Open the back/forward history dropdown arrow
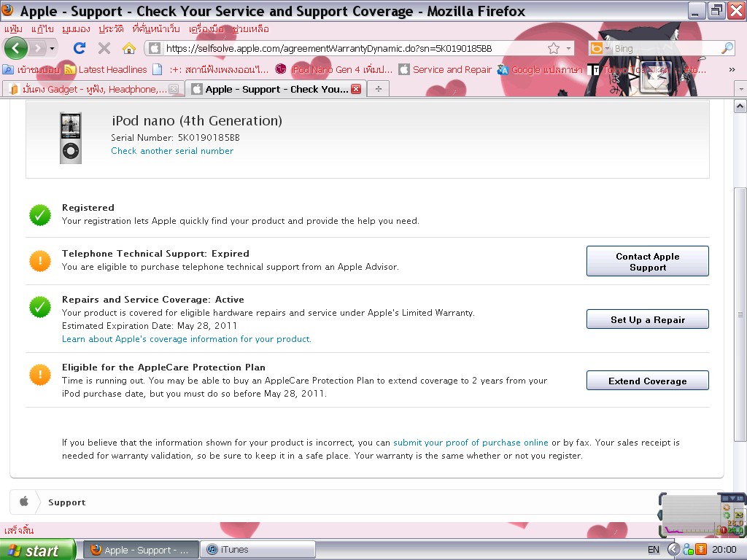The width and height of the screenshot is (747, 560). [x=52, y=48]
